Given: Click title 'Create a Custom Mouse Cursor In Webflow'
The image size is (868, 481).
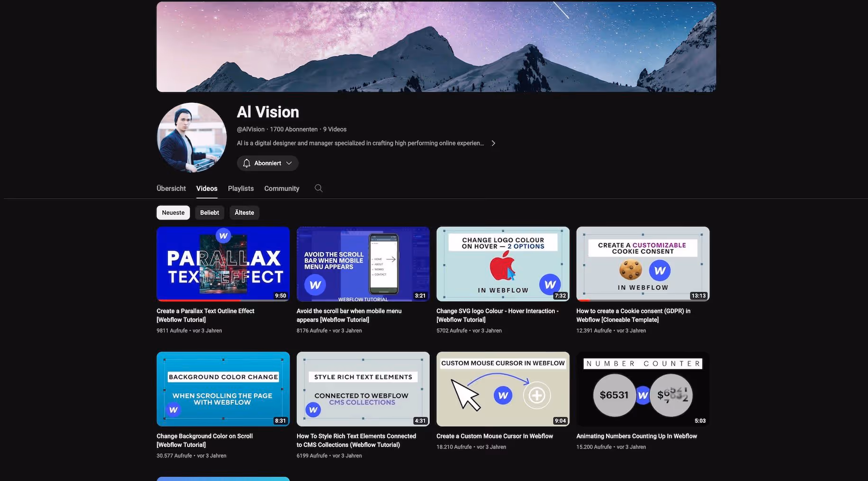Looking at the screenshot, I should point(495,436).
